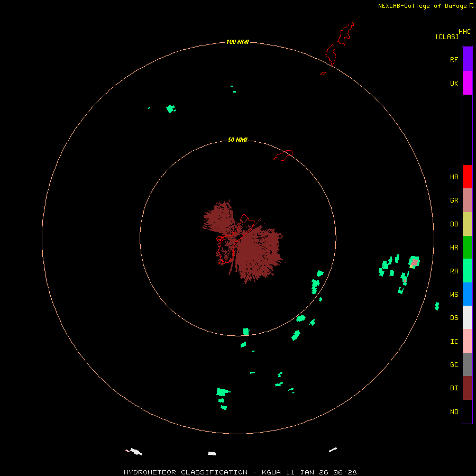Select the IC light pink legend swatch
476x476 pixels.
point(467,341)
